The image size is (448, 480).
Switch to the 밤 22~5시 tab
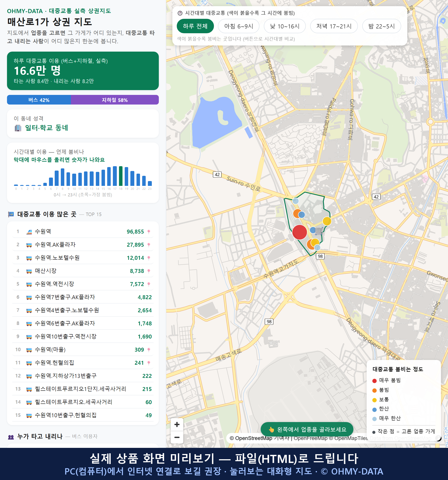tap(381, 26)
